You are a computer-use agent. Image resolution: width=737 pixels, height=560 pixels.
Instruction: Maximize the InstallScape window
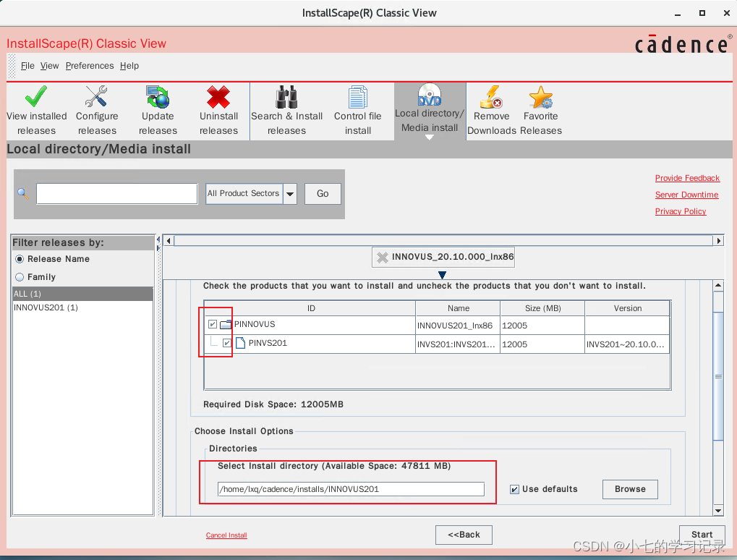[x=702, y=13]
